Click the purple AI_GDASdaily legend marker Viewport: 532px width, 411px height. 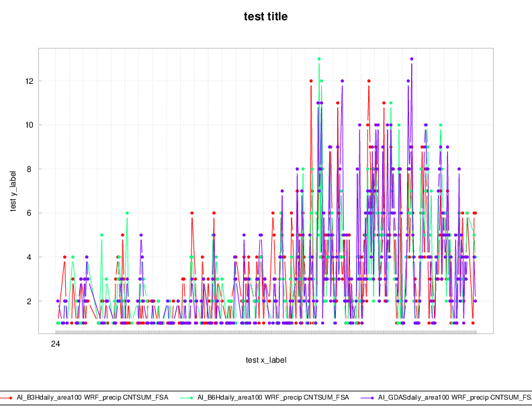(x=371, y=398)
